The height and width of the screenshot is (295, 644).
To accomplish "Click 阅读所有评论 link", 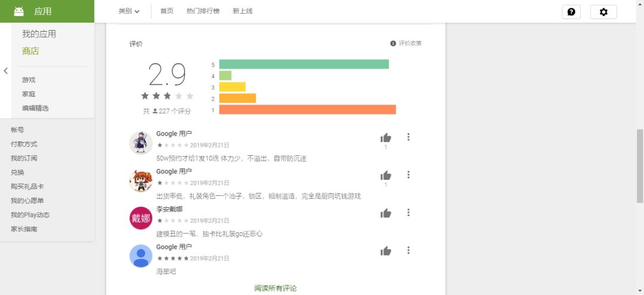I will [275, 288].
